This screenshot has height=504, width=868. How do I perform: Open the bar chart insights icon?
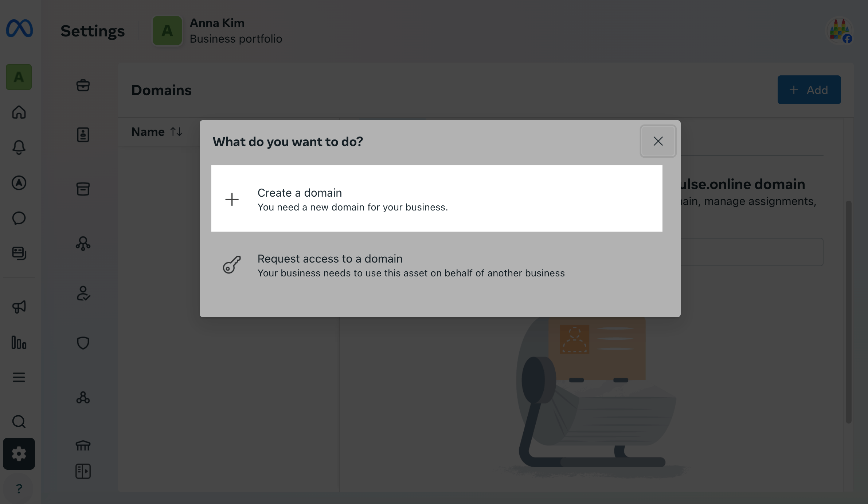point(19,343)
